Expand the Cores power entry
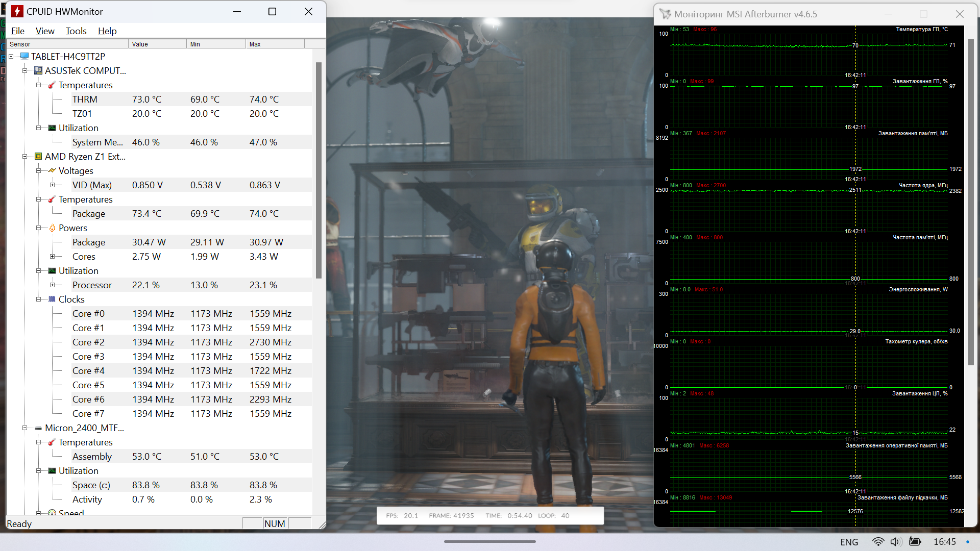This screenshot has height=551, width=980. pos(52,257)
